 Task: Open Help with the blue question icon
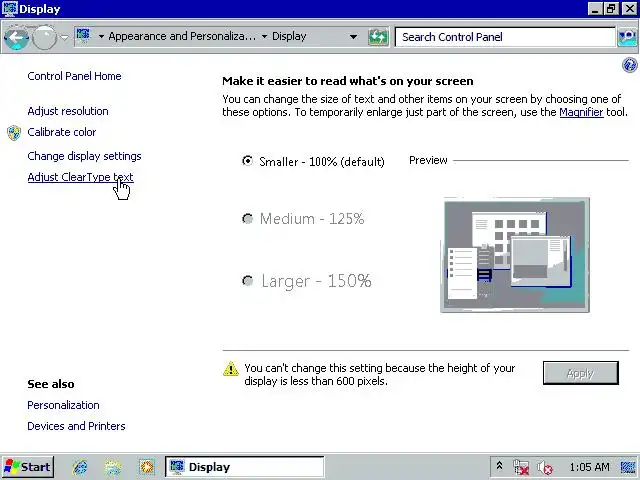point(629,65)
